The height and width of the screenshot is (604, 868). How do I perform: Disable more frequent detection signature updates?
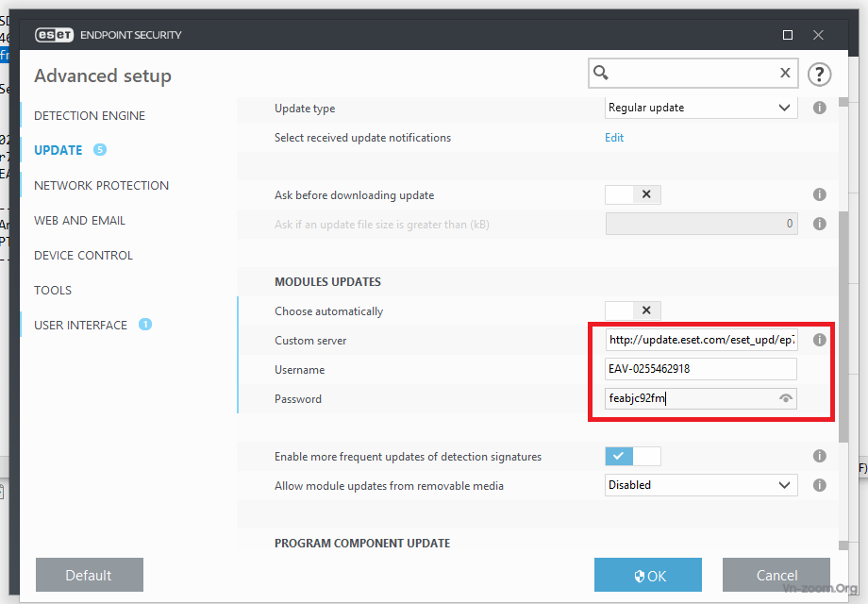click(633, 456)
